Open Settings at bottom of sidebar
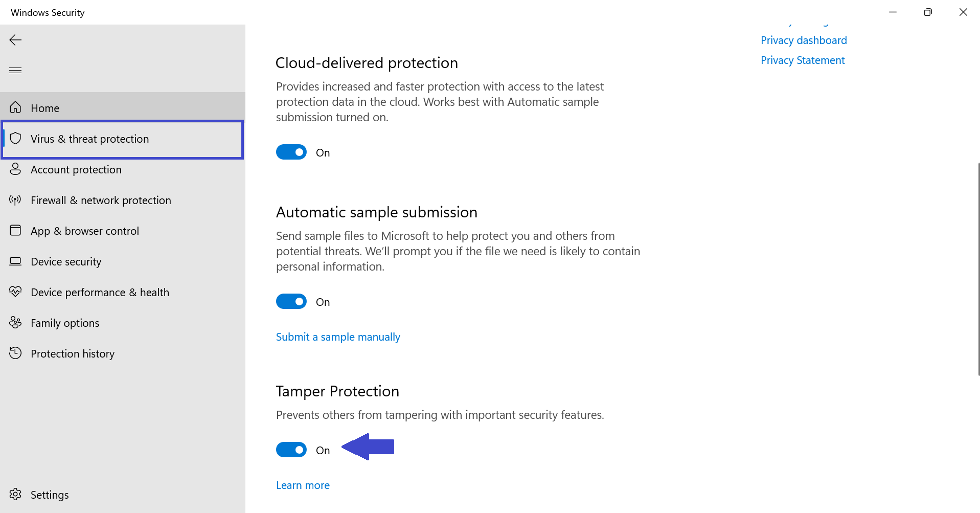 pyautogui.click(x=49, y=495)
